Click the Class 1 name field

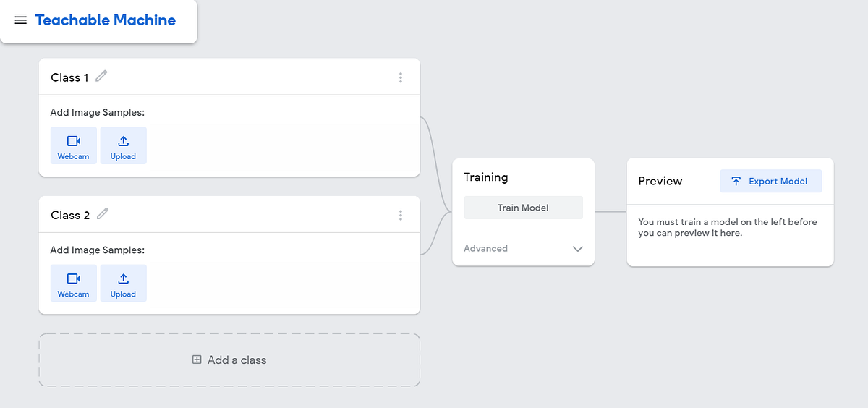pyautogui.click(x=70, y=77)
